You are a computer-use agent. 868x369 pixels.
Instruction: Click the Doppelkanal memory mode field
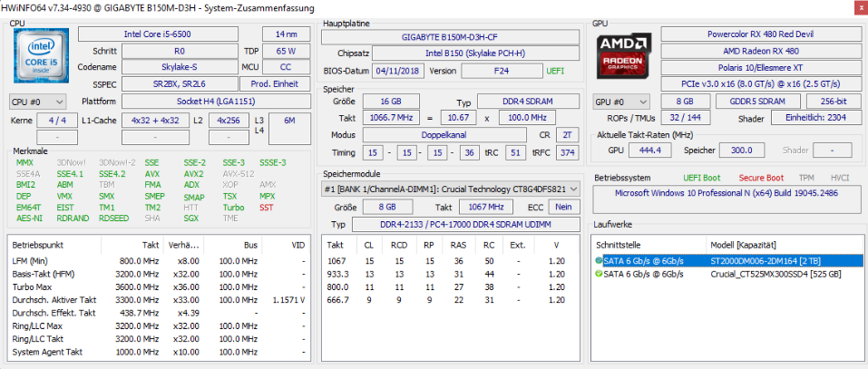coord(444,135)
